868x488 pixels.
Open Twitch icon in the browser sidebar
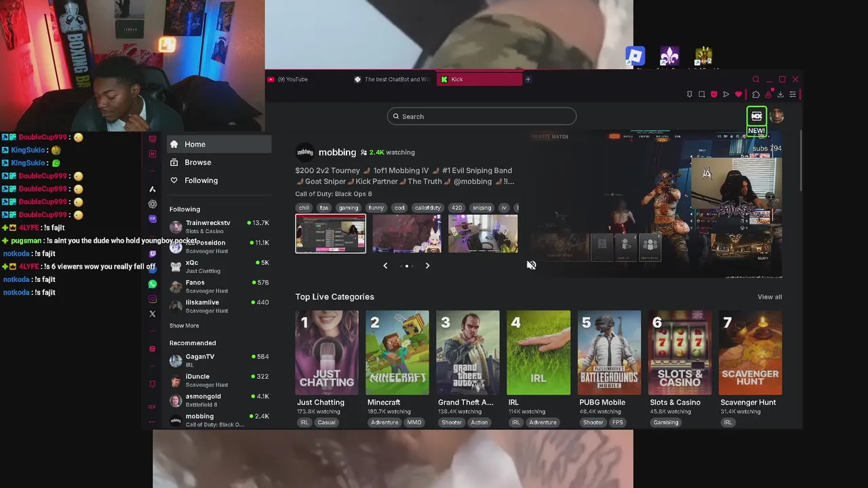click(x=153, y=253)
